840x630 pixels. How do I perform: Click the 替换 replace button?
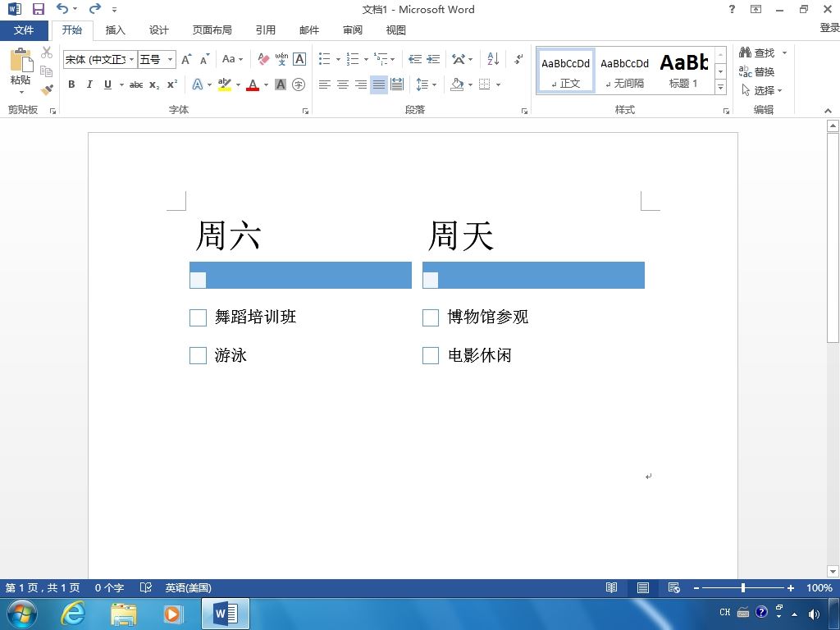pyautogui.click(x=757, y=71)
